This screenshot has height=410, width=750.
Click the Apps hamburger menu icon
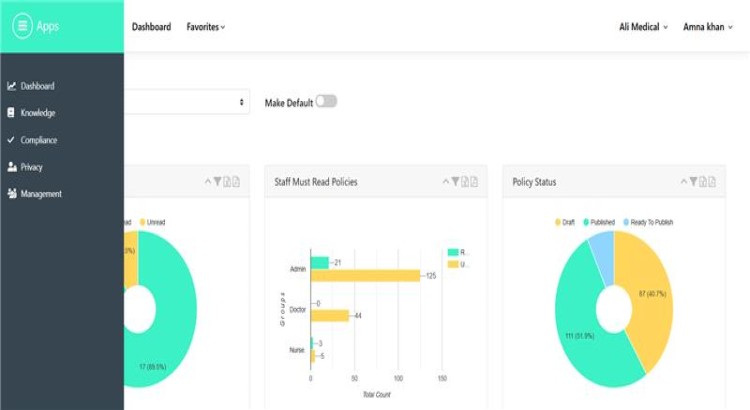click(x=23, y=27)
